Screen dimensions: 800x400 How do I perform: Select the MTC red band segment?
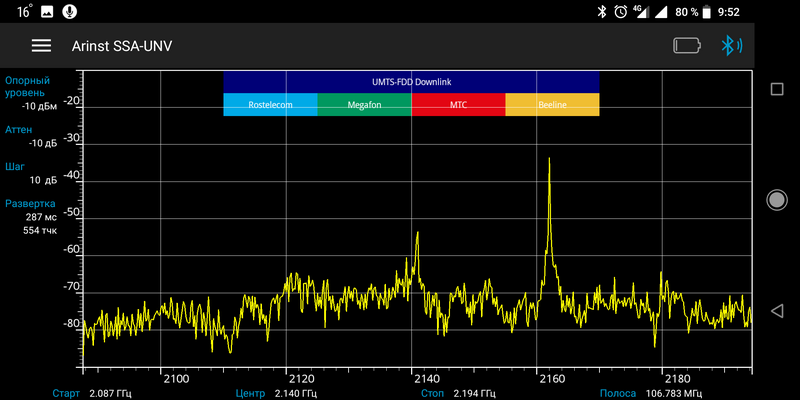pos(458,104)
